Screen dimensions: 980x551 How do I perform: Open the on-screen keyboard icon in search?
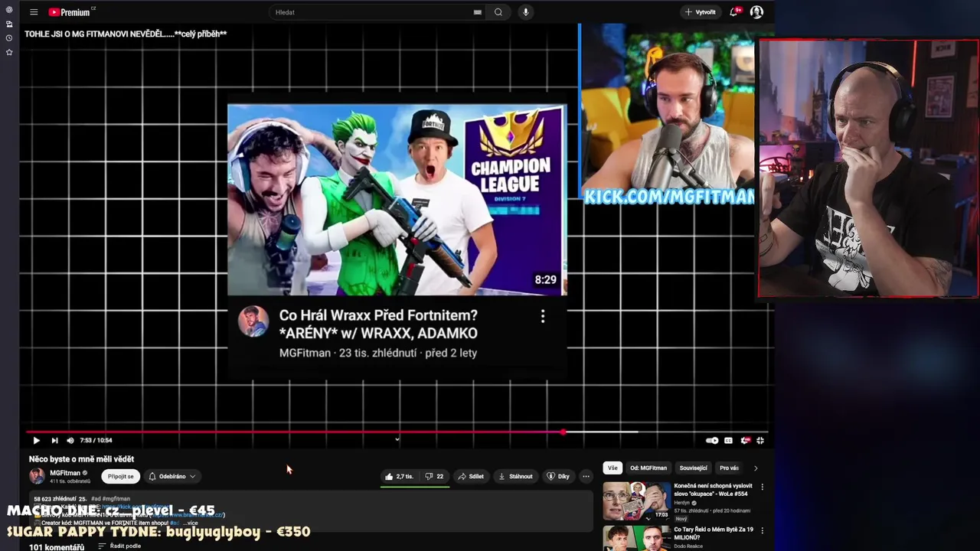478,12
